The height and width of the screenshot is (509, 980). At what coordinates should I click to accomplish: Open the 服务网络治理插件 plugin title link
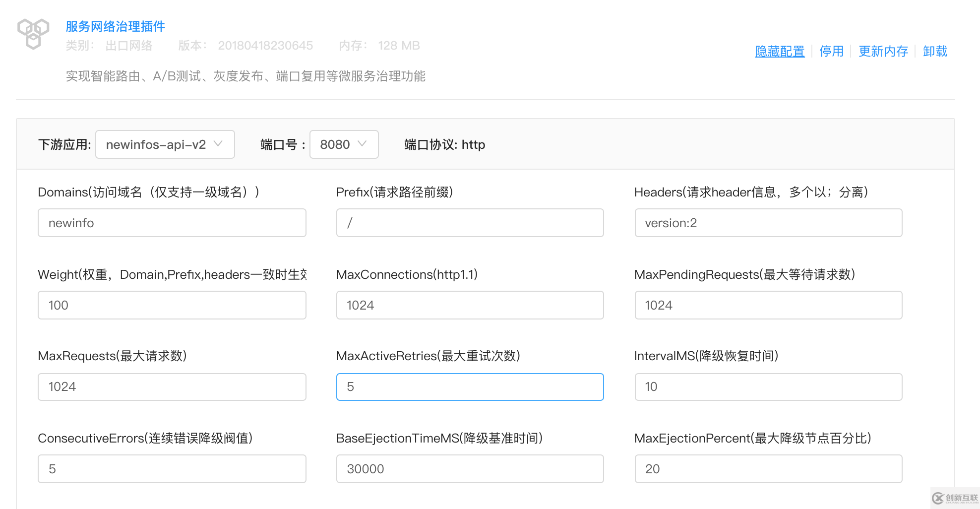point(116,26)
